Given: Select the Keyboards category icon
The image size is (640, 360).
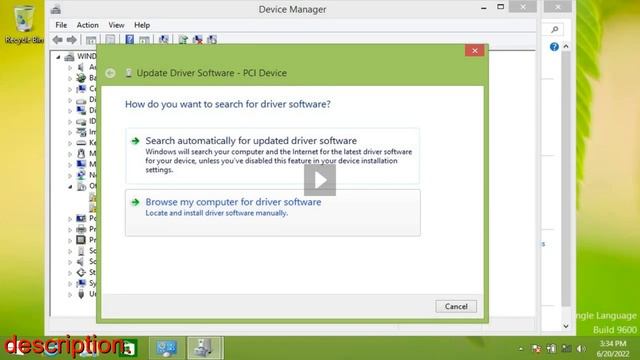Looking at the screenshot, I should [x=81, y=143].
